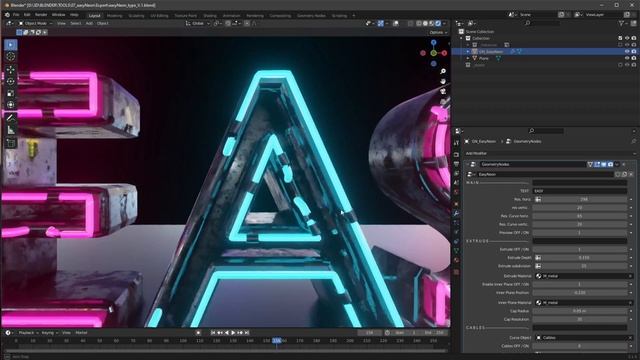Viewport: 640px width, 360px height.
Task: Open the Options dropdown in viewport
Action: coord(438,32)
